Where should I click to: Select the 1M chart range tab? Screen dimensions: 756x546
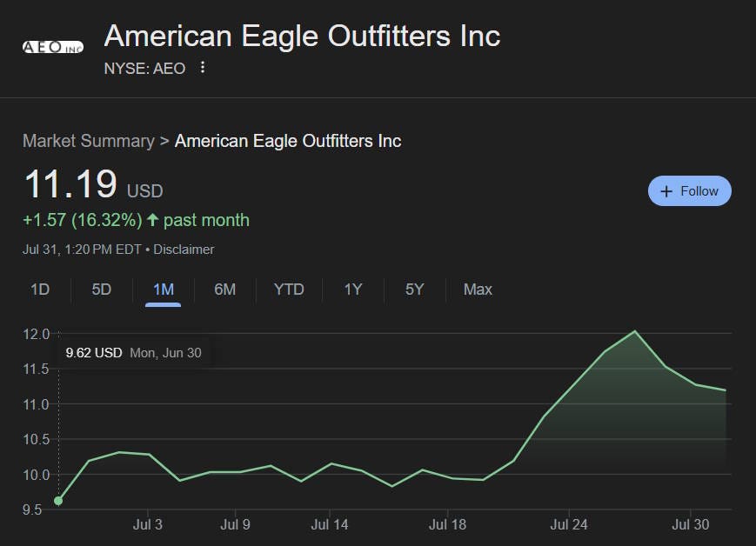(x=164, y=290)
